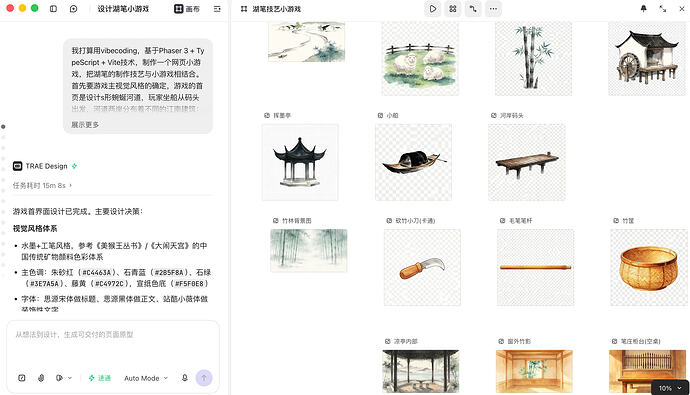Screen dimensions: 690x395
Task: Open the style palette dropdown arrow
Action: pos(70,378)
